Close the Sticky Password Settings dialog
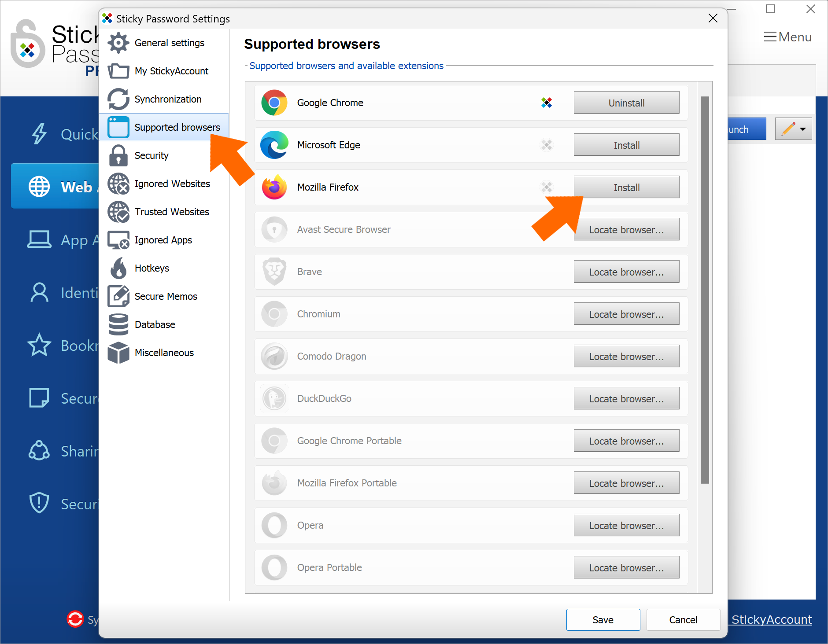The image size is (828, 644). pyautogui.click(x=713, y=18)
